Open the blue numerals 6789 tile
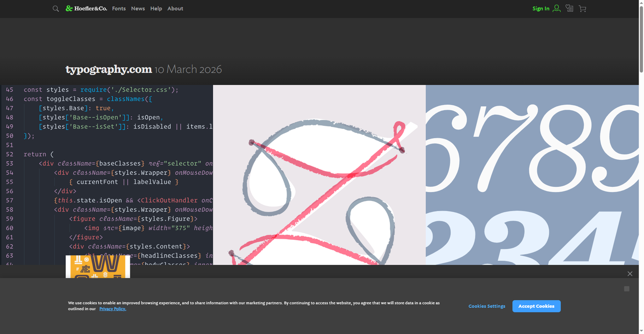644x334 pixels. (x=533, y=174)
